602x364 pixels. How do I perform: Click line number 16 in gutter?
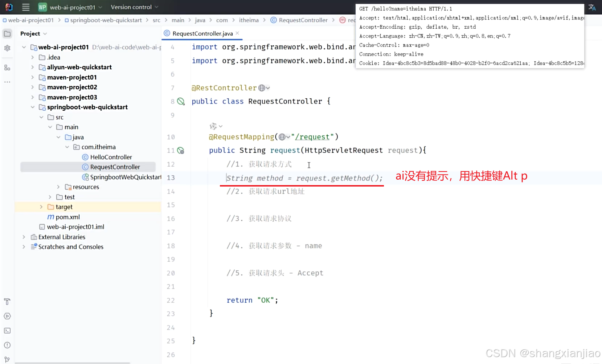[x=171, y=218]
